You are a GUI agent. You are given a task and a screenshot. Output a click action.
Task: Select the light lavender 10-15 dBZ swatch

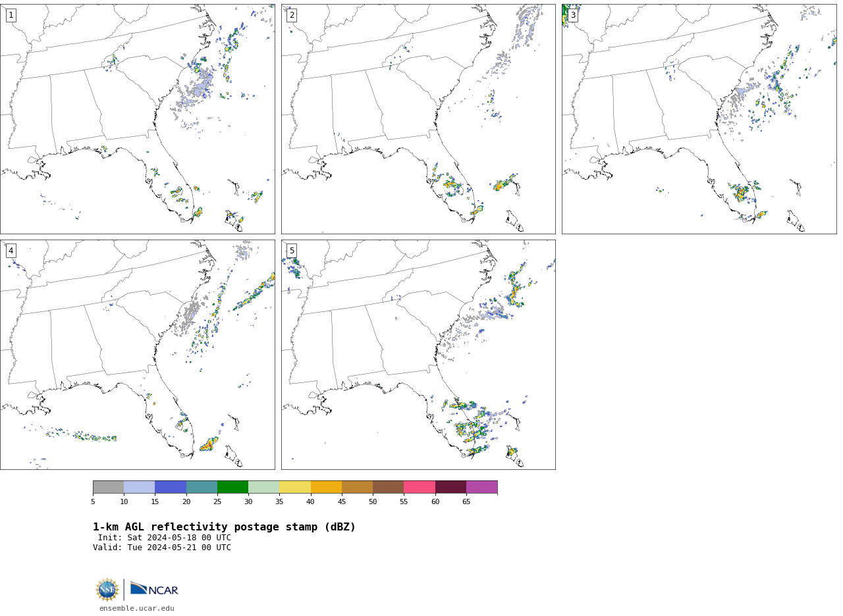click(140, 487)
